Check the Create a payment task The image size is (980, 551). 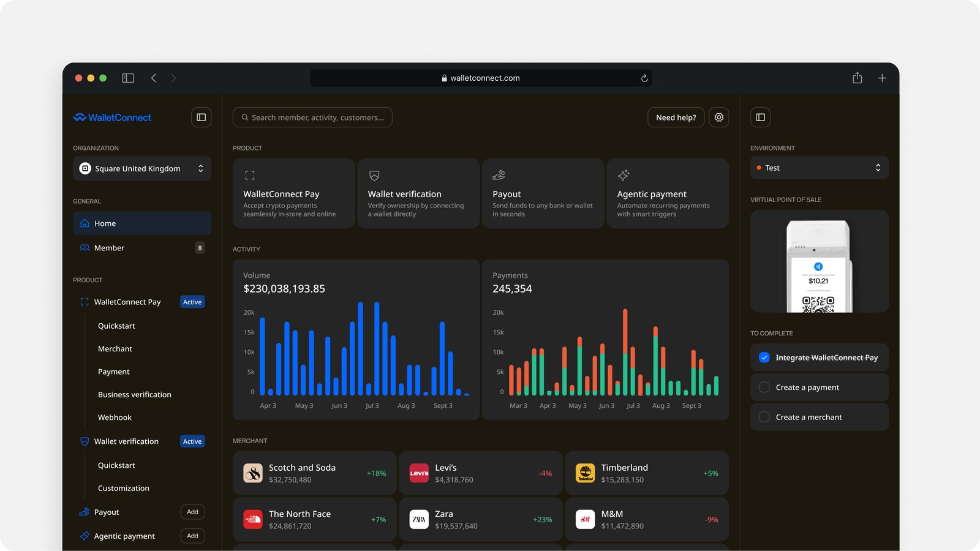tap(764, 388)
